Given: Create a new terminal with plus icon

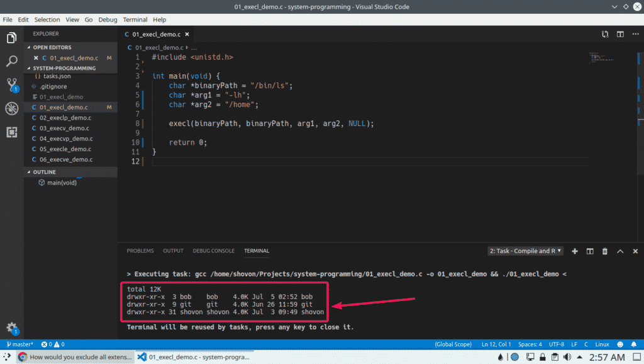Looking at the screenshot, I should tap(574, 251).
